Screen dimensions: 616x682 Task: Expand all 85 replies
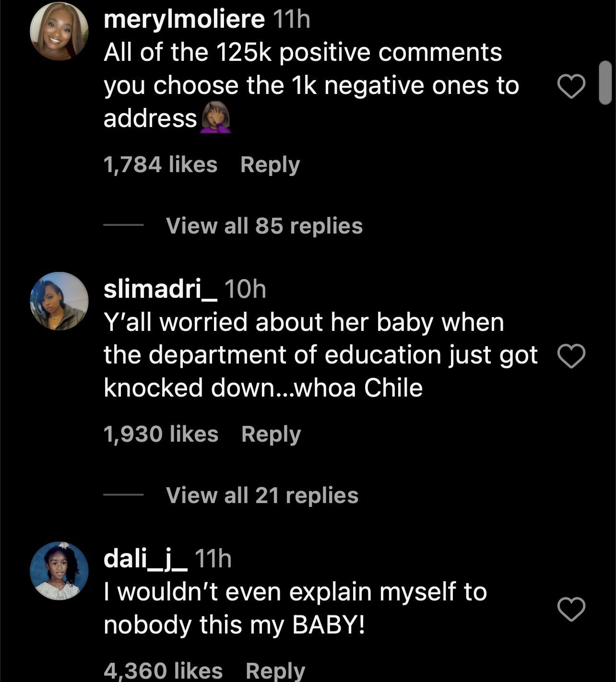click(264, 225)
